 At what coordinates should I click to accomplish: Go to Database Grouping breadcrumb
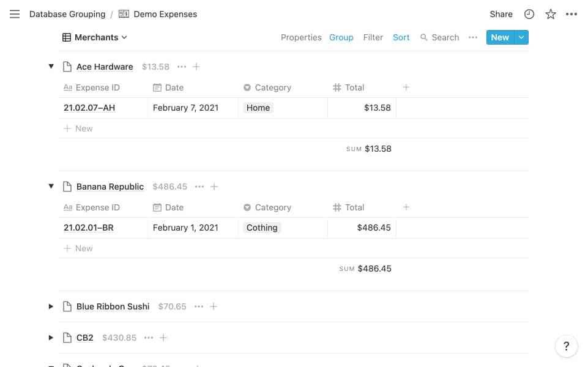(x=67, y=14)
